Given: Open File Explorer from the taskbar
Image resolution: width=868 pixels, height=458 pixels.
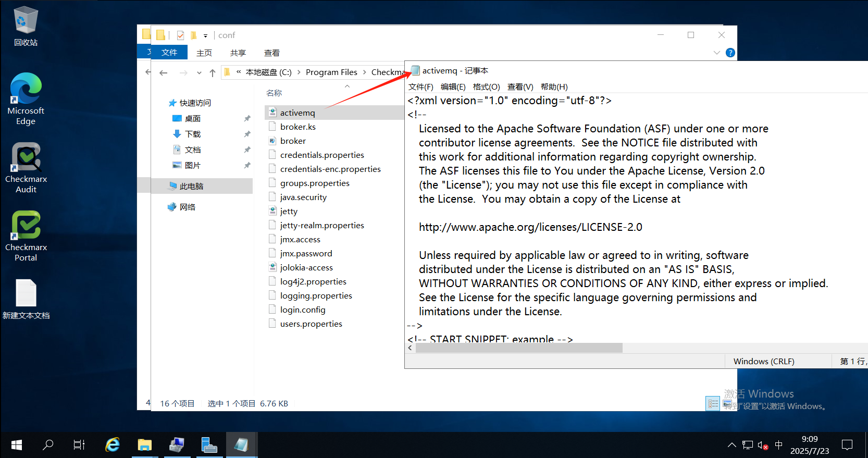Looking at the screenshot, I should pyautogui.click(x=144, y=445).
